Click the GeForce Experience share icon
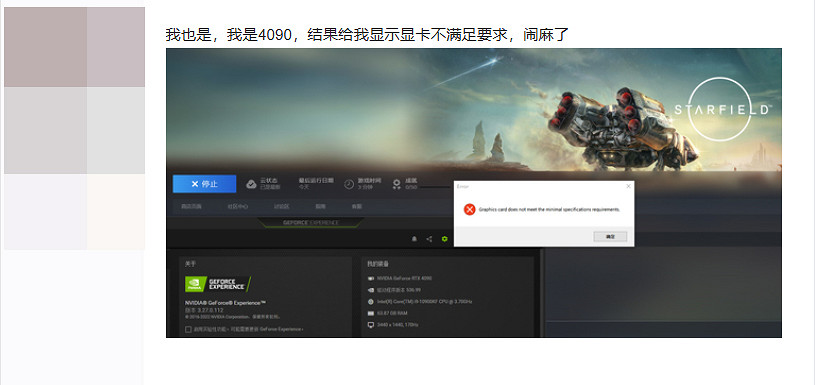Image resolution: width=815 pixels, height=385 pixels. [x=429, y=239]
